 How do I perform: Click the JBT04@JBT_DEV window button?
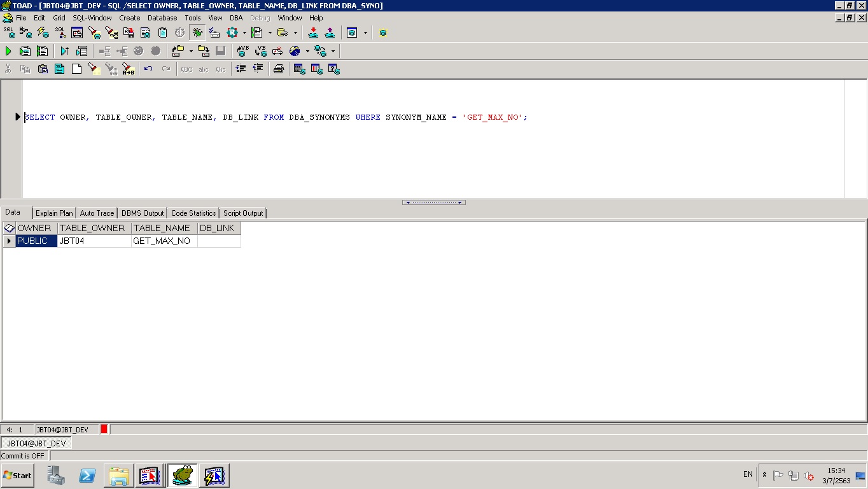coord(36,443)
